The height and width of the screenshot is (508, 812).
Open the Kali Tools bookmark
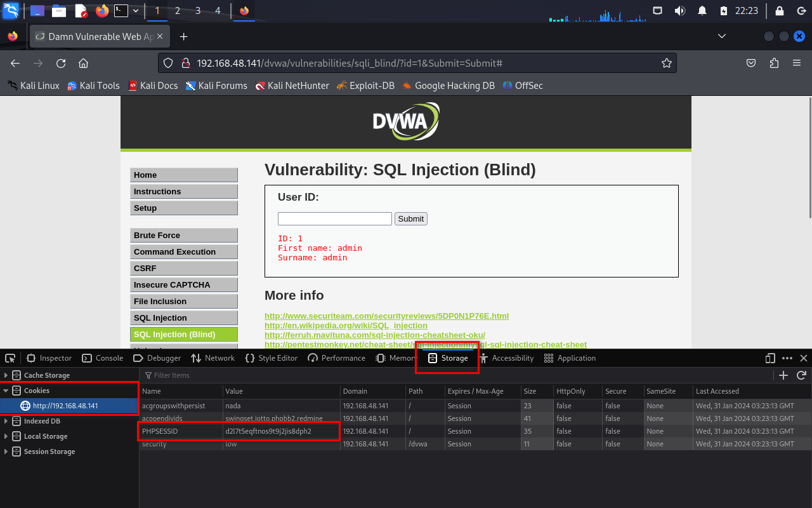[93, 85]
